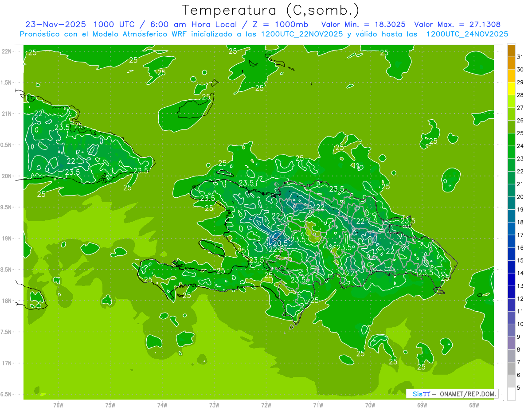Click the "10" label on color scale
532x411 pixels.
tap(520, 324)
